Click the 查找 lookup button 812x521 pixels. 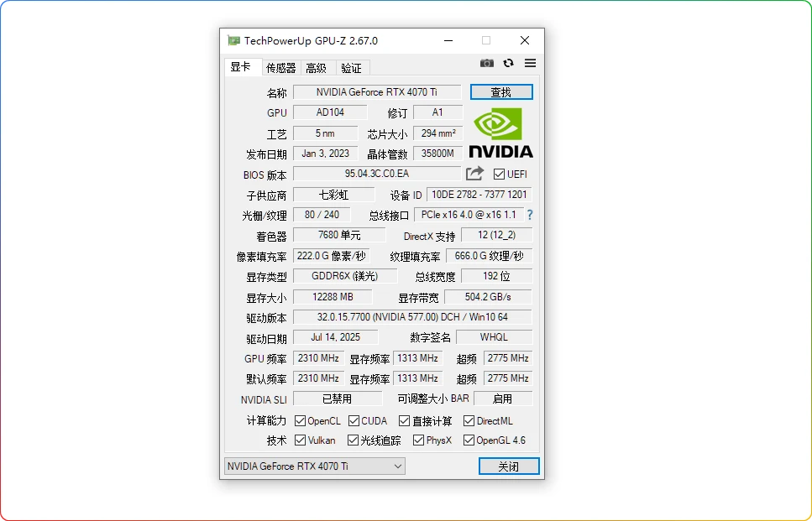coord(501,92)
